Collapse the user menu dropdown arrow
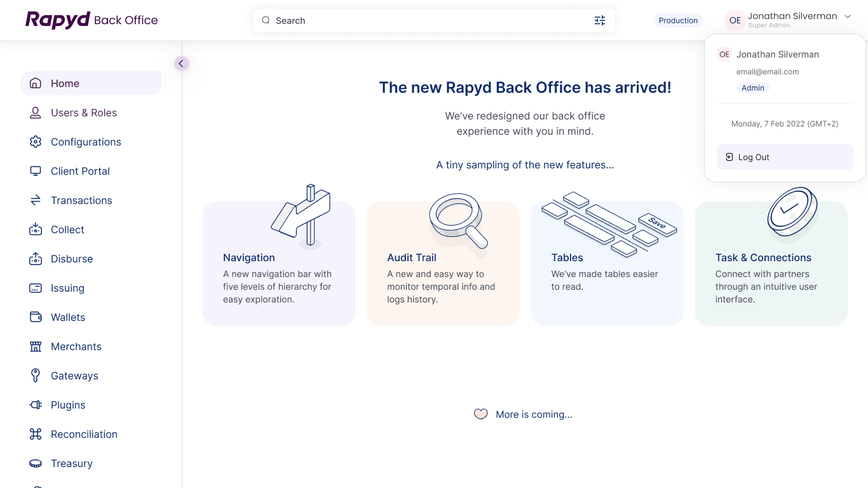 (848, 17)
